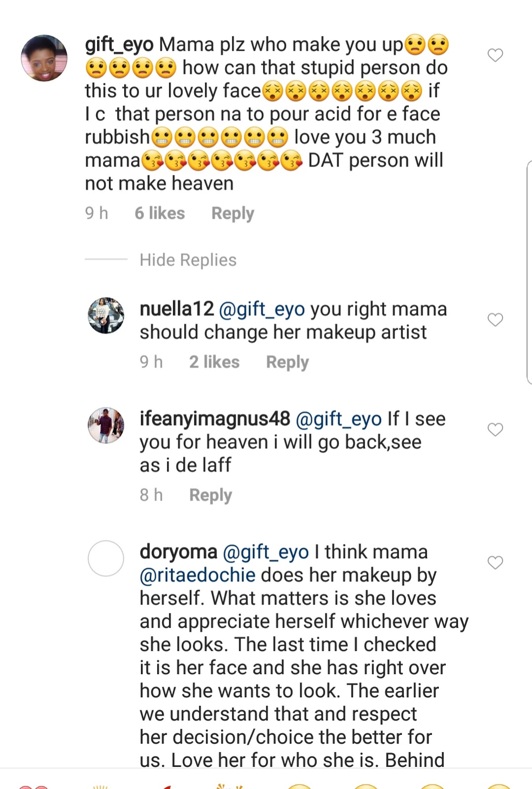Like gift_eyo's comment with the heart icon
Screen dimensions: 532x789
tap(495, 55)
